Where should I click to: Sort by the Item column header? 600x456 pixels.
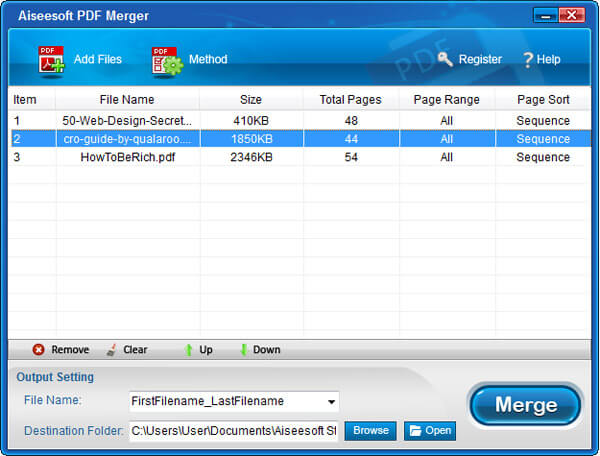25,99
